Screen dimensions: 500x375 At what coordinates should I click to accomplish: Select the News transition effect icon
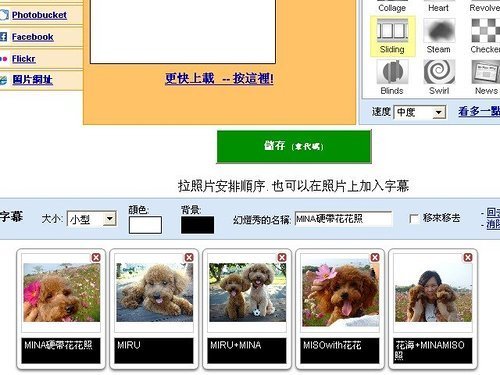tap(486, 72)
